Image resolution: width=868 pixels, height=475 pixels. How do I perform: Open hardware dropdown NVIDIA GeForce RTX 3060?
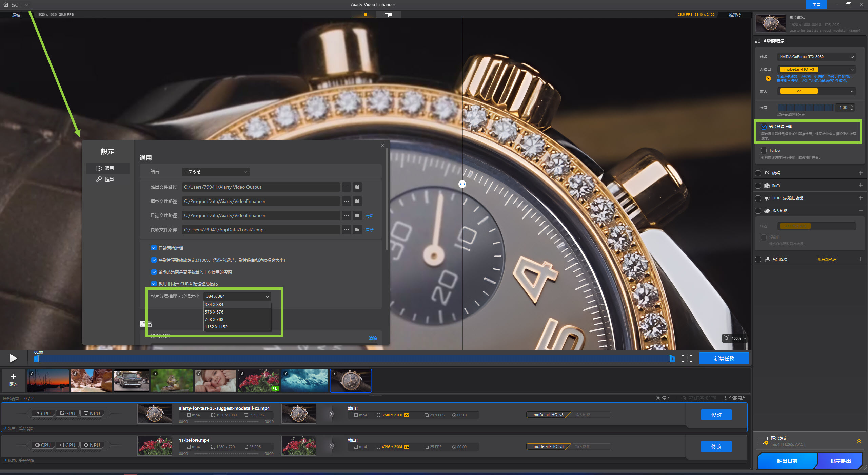pyautogui.click(x=816, y=57)
